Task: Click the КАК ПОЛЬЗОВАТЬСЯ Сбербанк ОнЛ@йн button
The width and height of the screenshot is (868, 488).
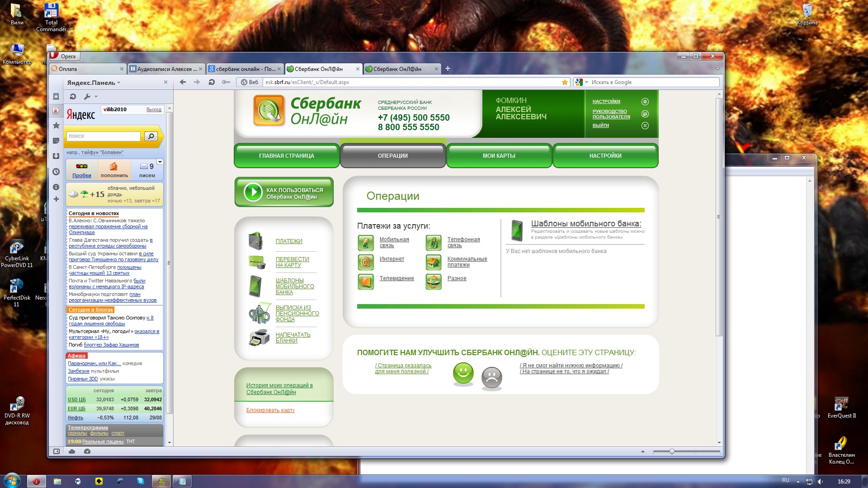Action: 284,192
